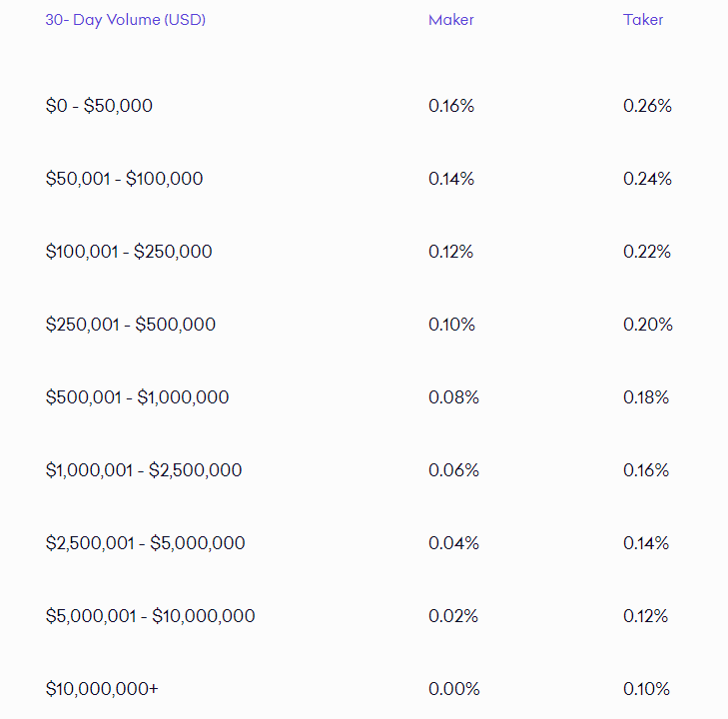Select the $5,000,001 - $10,000,000 volume tier
This screenshot has height=719, width=728.
(x=151, y=616)
